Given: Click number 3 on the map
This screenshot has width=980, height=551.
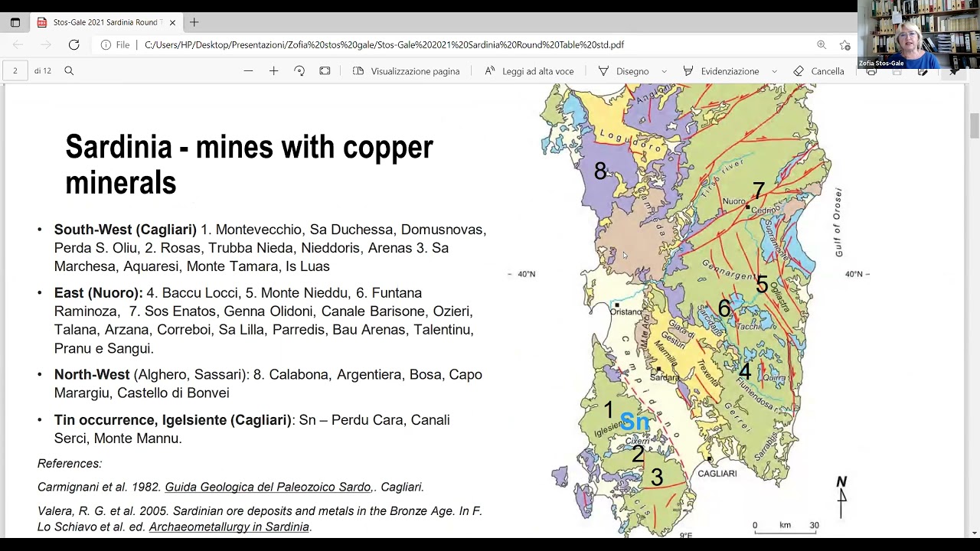Looking at the screenshot, I should pyautogui.click(x=657, y=478).
